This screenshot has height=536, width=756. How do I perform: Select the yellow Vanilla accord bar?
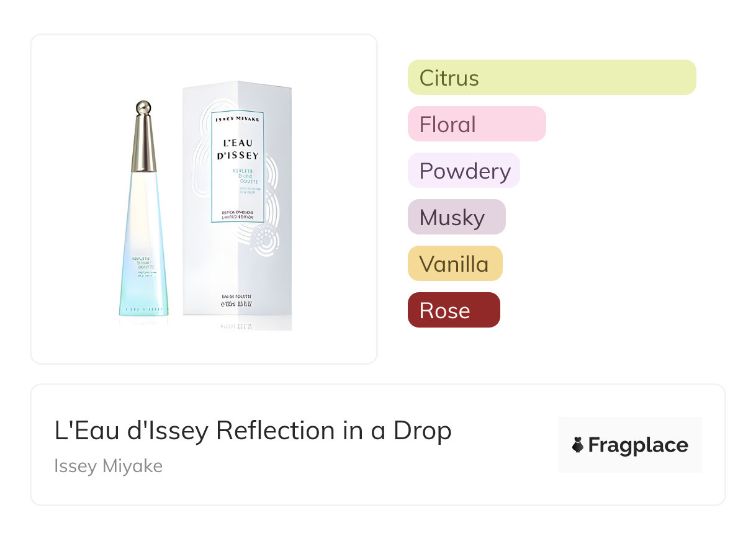coord(455,264)
